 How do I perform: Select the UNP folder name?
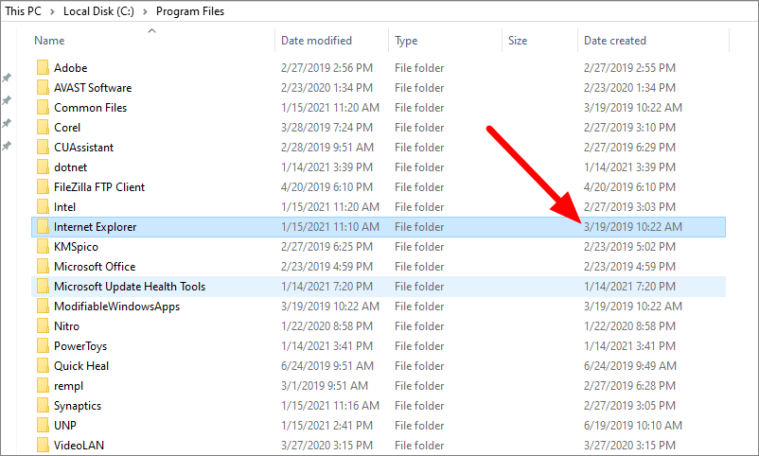tap(65, 425)
